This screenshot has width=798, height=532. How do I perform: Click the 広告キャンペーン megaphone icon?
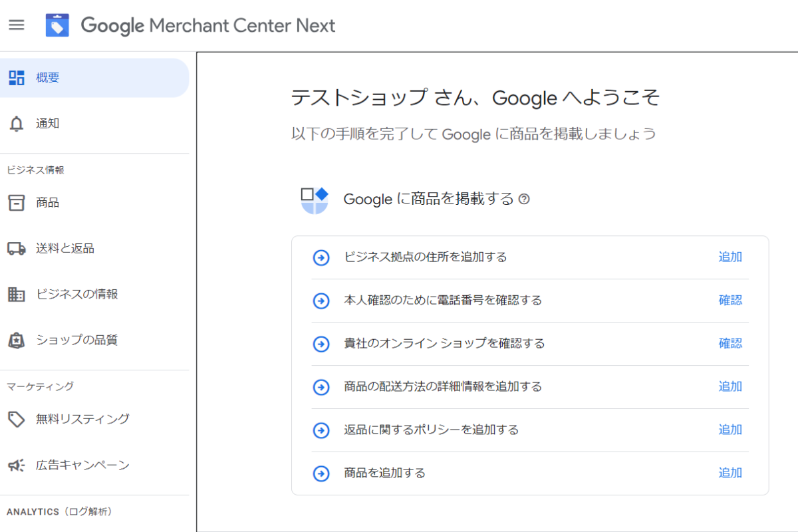(x=17, y=465)
